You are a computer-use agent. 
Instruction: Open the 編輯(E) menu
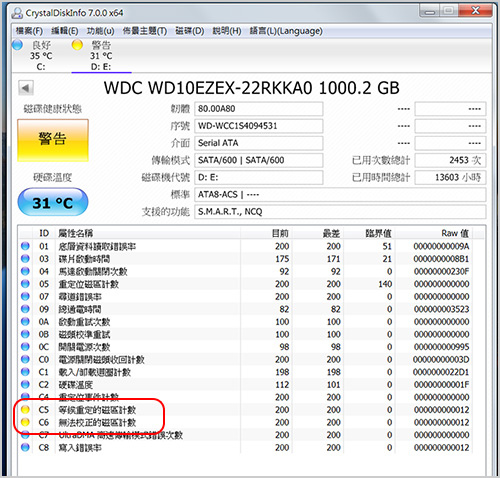[x=65, y=31]
